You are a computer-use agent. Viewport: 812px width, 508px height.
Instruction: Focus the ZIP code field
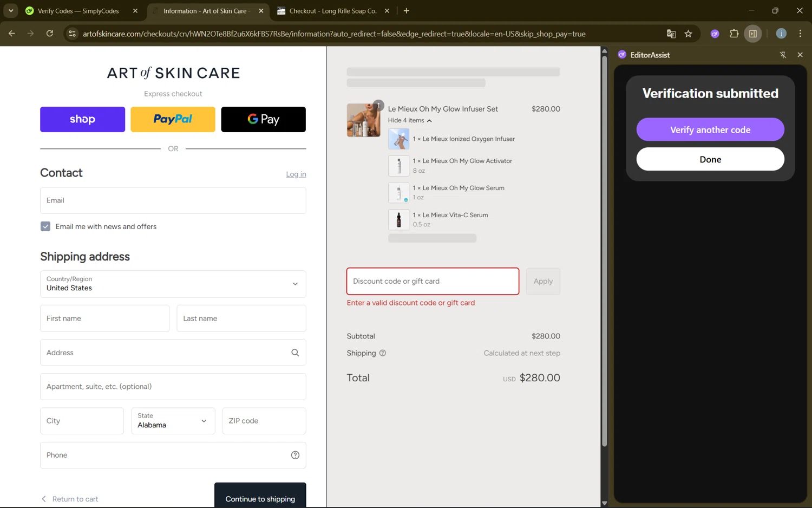264,421
